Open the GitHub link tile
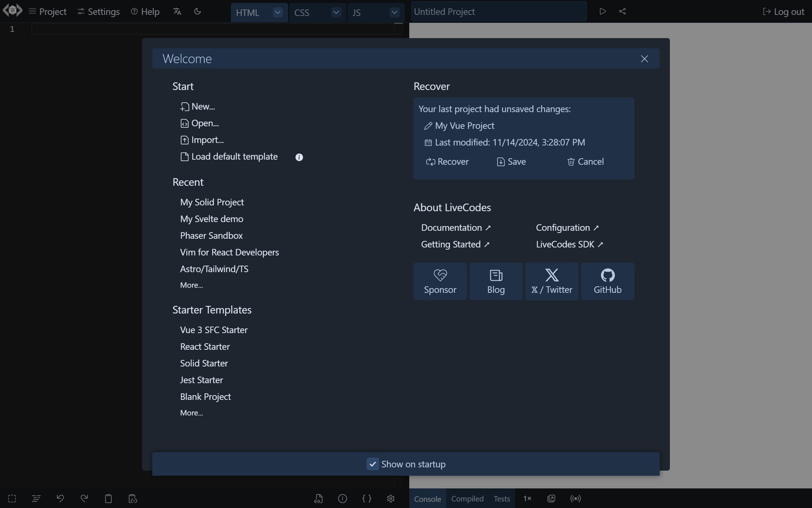The height and width of the screenshot is (508, 812). [x=608, y=282]
